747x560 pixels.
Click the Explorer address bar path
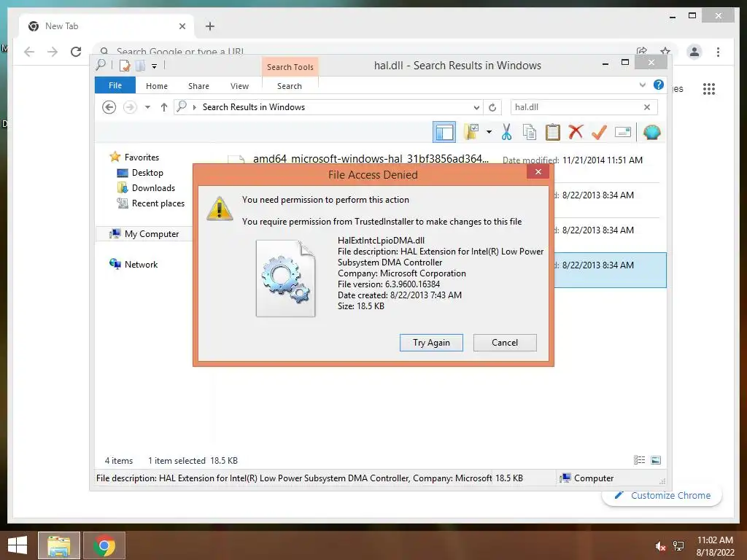[254, 107]
